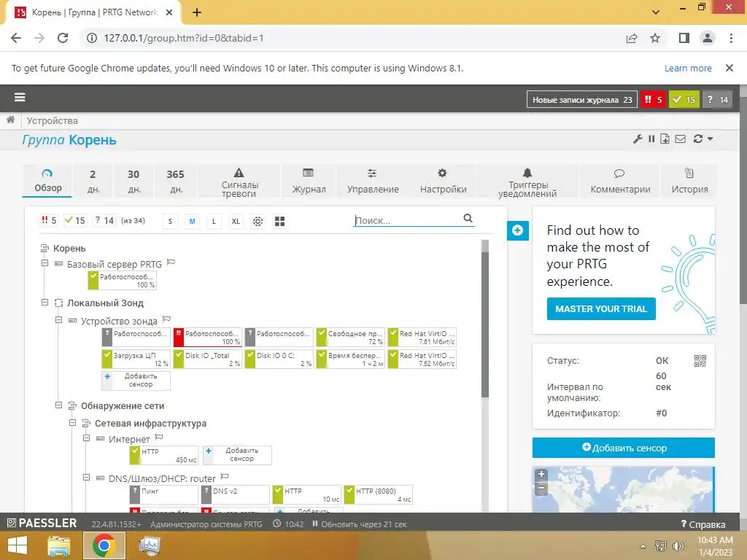Click the share page icon in address bar
Screen dimensions: 747x560
(x=632, y=38)
